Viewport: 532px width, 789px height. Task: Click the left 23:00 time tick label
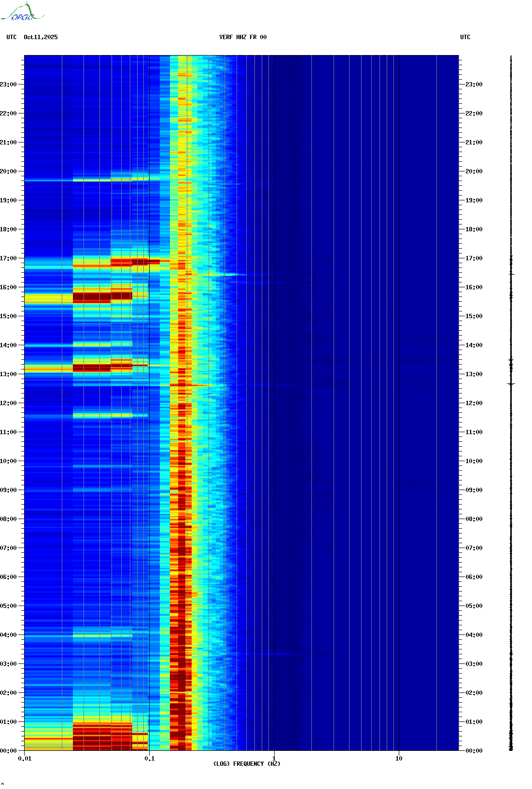(8, 85)
